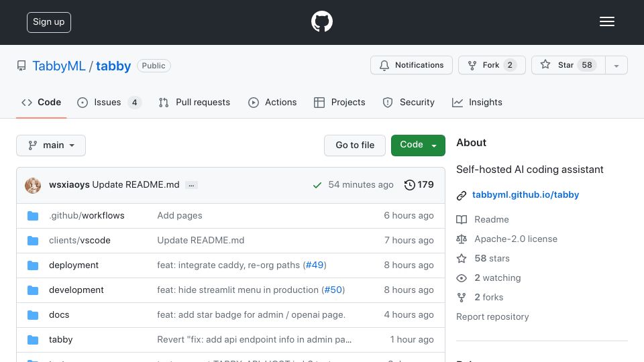Screen dimensions: 644x362
Task: Open the TabbyML organization link
Action: 59,66
